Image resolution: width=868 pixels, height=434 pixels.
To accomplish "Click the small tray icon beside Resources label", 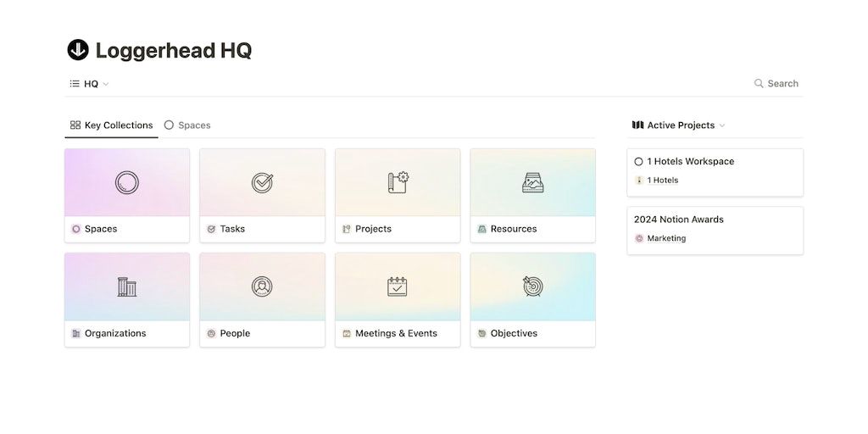I will click(481, 229).
